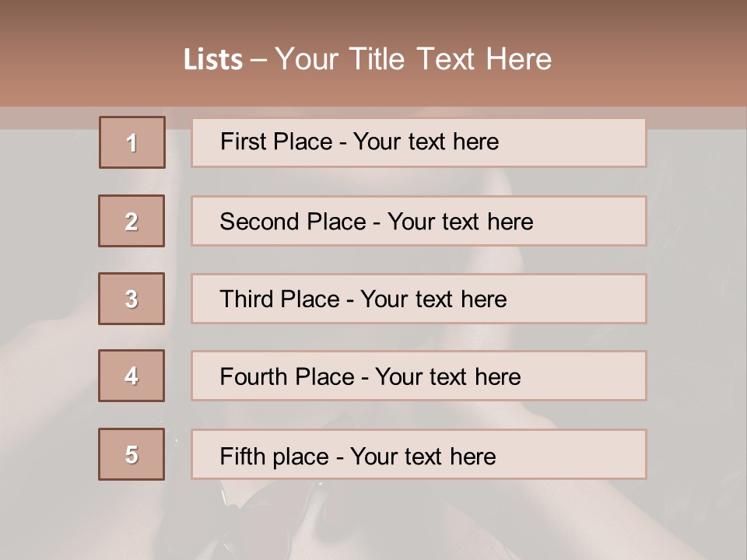Click the number 5 list marker

pos(132,454)
